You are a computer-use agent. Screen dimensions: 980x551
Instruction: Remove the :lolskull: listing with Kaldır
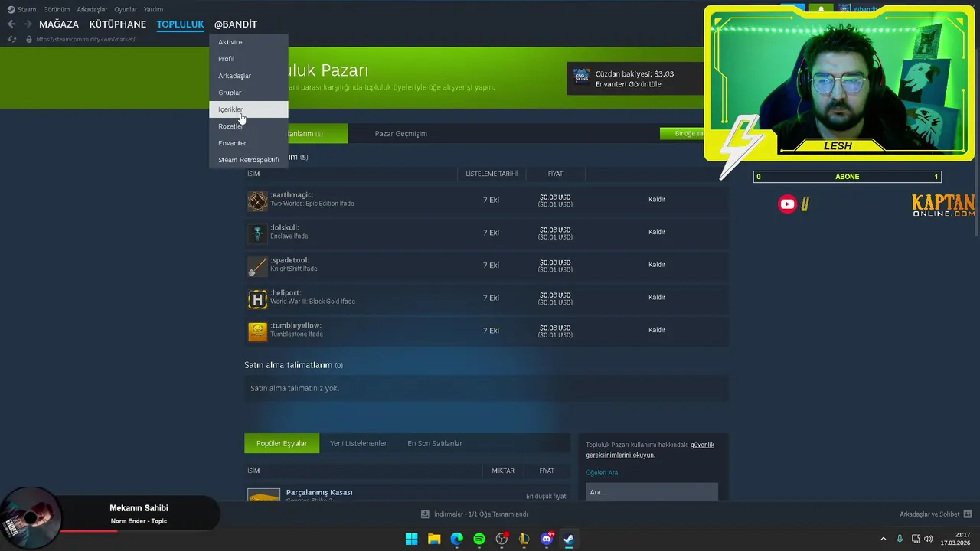click(x=657, y=232)
